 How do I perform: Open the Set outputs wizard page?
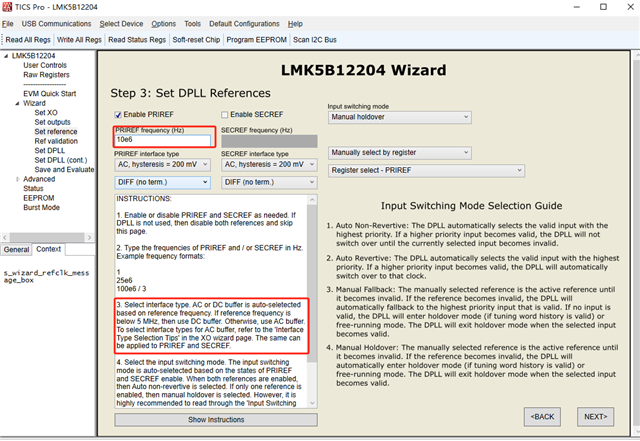pyautogui.click(x=52, y=122)
